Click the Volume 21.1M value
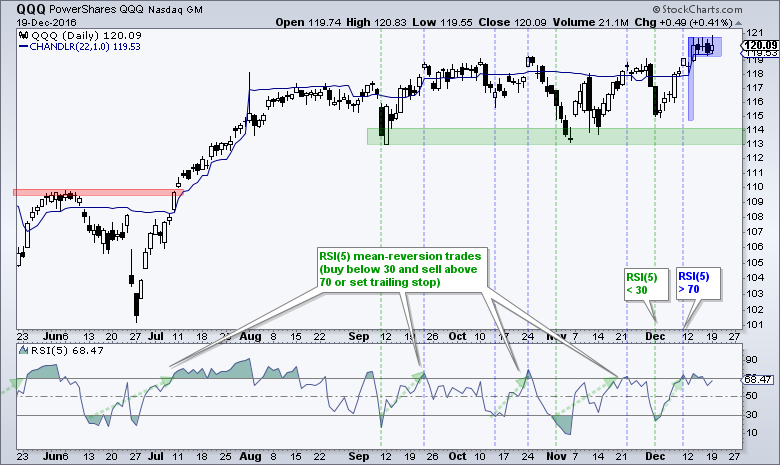This screenshot has width=780, height=465. coord(589,22)
